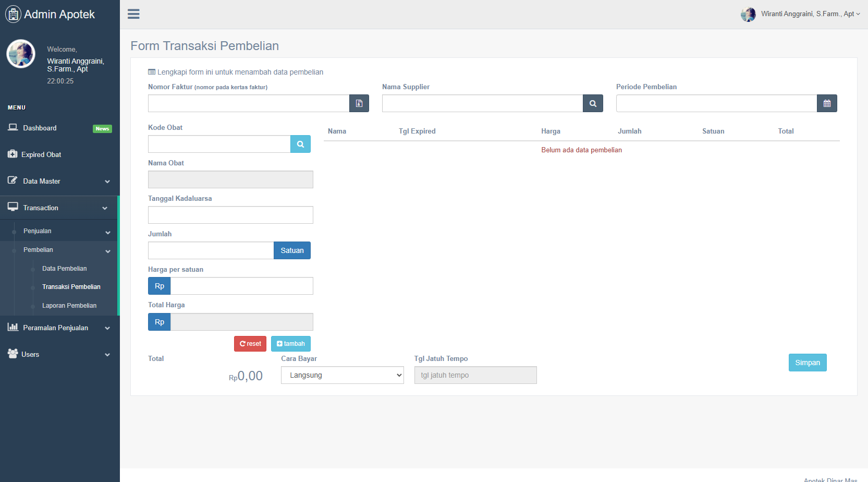Open the Cara Bayar dropdown
The image size is (868, 482).
(342, 375)
